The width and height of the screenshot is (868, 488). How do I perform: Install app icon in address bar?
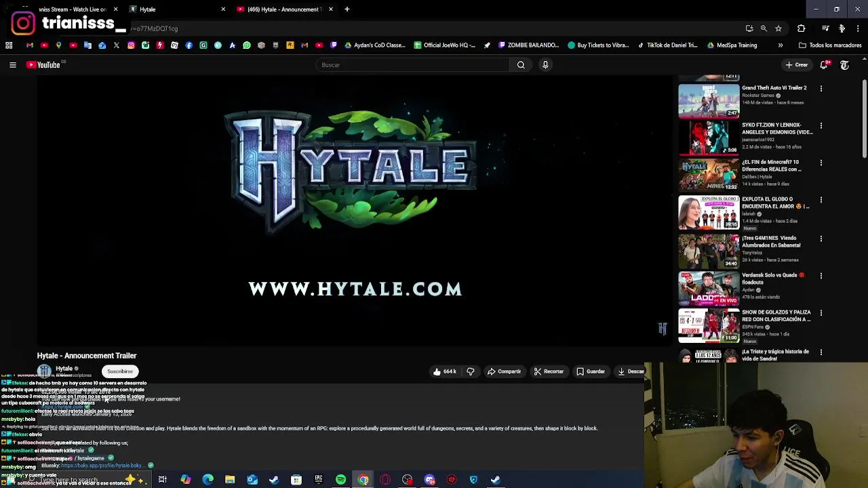[749, 28]
